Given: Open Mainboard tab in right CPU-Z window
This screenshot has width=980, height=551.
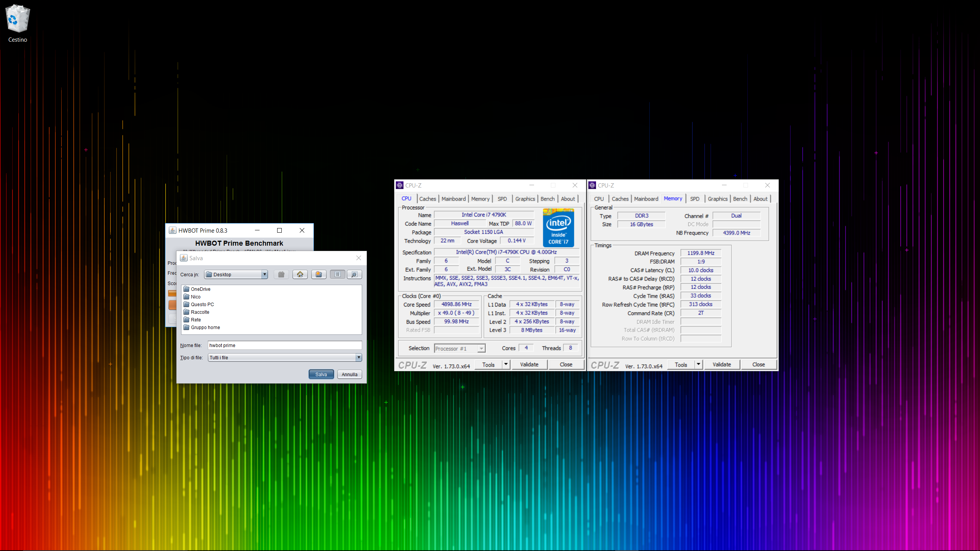Looking at the screenshot, I should point(646,199).
